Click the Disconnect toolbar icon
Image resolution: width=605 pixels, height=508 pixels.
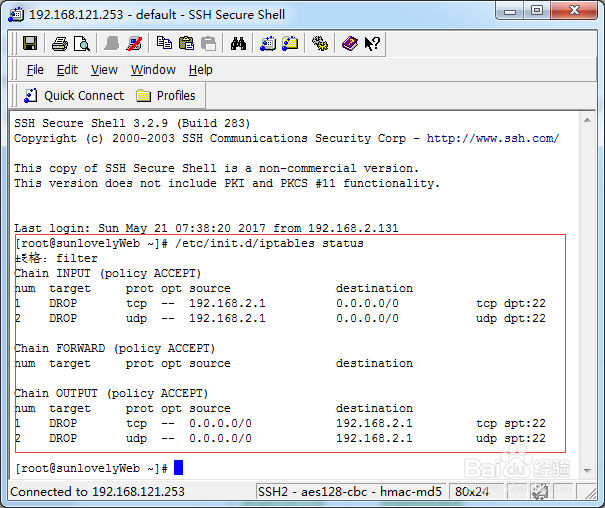[134, 44]
